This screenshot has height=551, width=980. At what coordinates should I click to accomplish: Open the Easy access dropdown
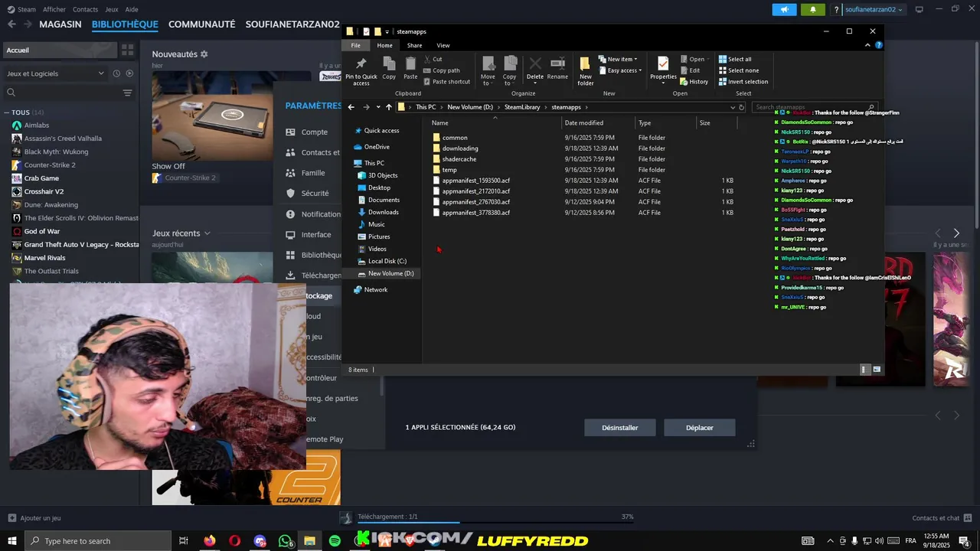click(620, 70)
